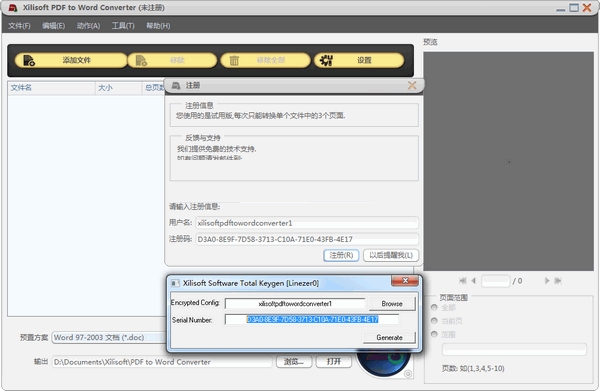Image resolution: width=600 pixels, height=391 pixels.
Task: Select the Current page (当前页) radio button
Action: (x=434, y=321)
